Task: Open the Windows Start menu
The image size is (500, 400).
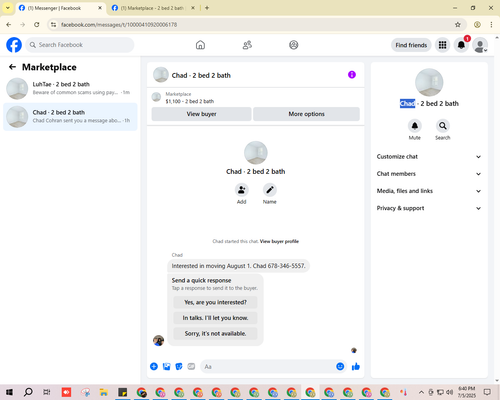Action: 9,392
